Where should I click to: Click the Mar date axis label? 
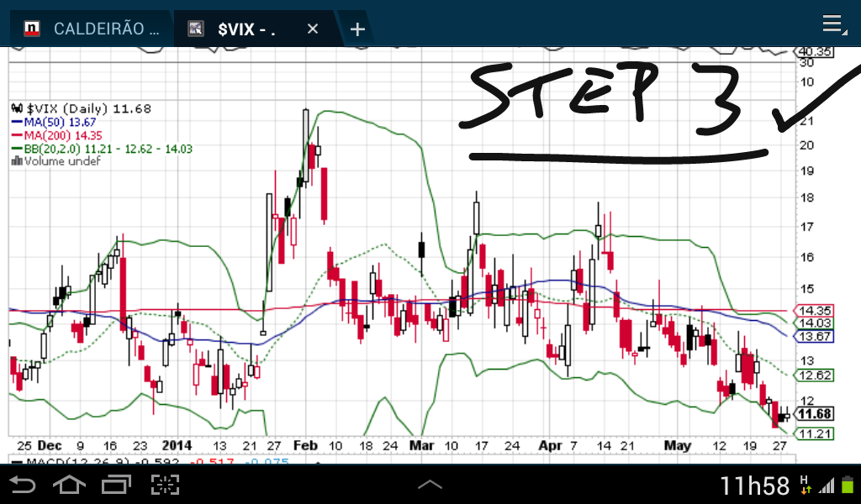tap(422, 446)
